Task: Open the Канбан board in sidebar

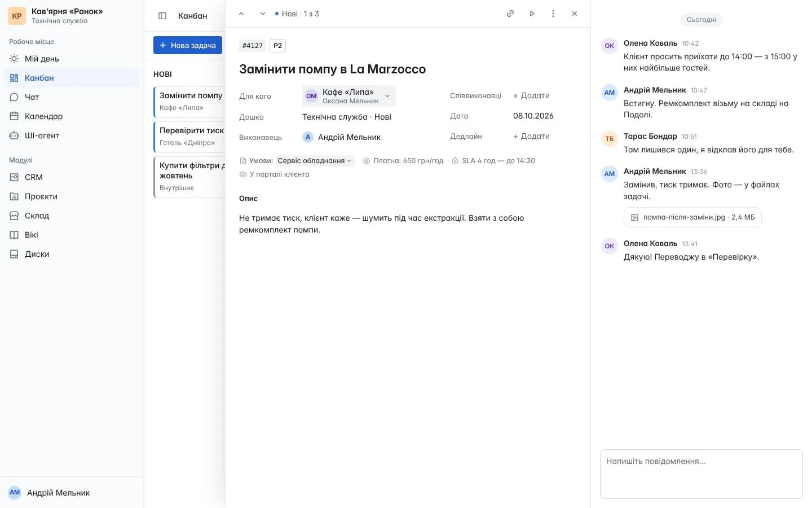Action: tap(72, 78)
